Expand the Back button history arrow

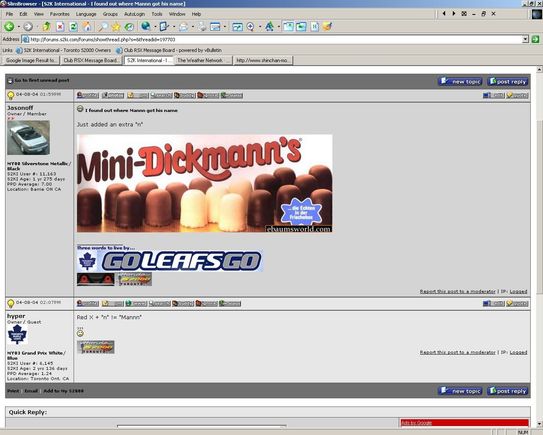(18, 27)
